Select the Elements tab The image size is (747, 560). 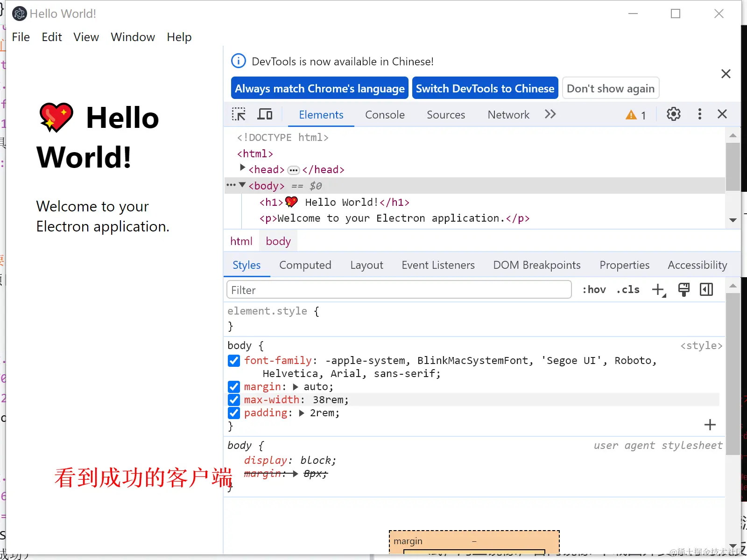(x=321, y=115)
